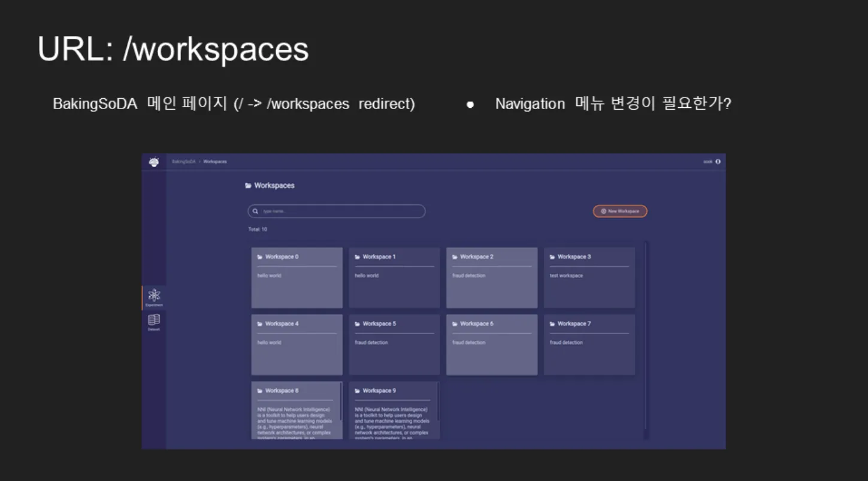Open the Workspace 0 title
The width and height of the screenshot is (868, 481).
282,257
